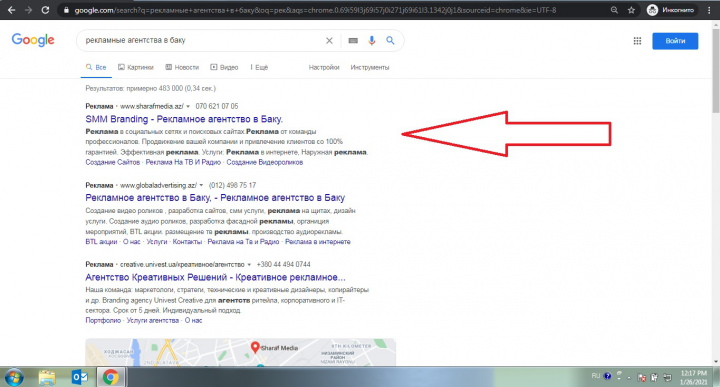The height and width of the screenshot is (387, 720).
Task: Go back with the browser back arrow
Action: (11, 10)
